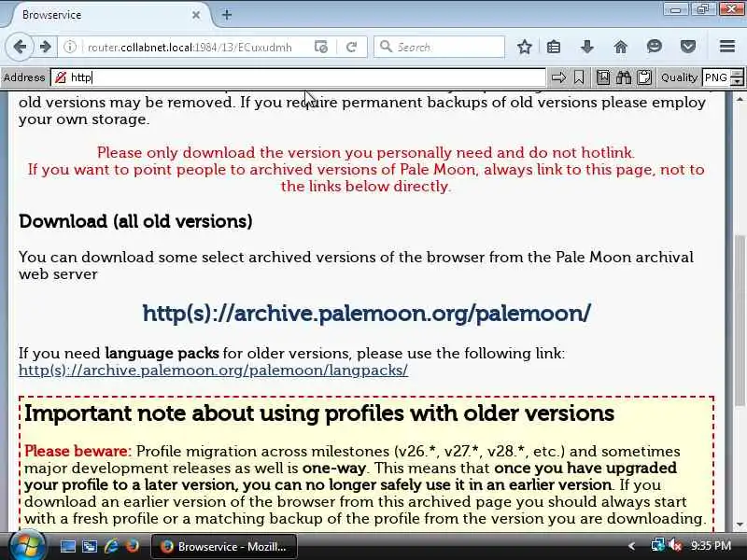The height and width of the screenshot is (560, 747).
Task: Click the page scrollbar up arrow
Action: 740,99
